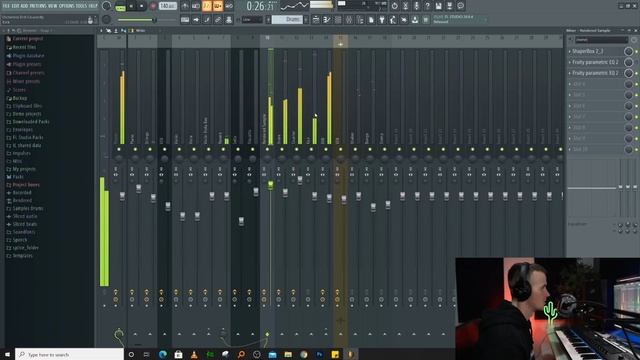The image size is (640, 360).
Task: Expand Mixer presets folder in browser
Action: (23, 81)
